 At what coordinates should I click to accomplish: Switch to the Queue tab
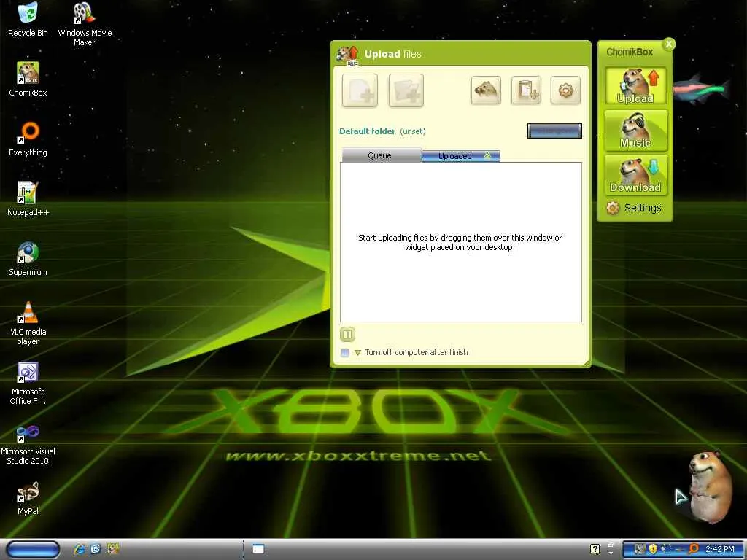coord(381,156)
